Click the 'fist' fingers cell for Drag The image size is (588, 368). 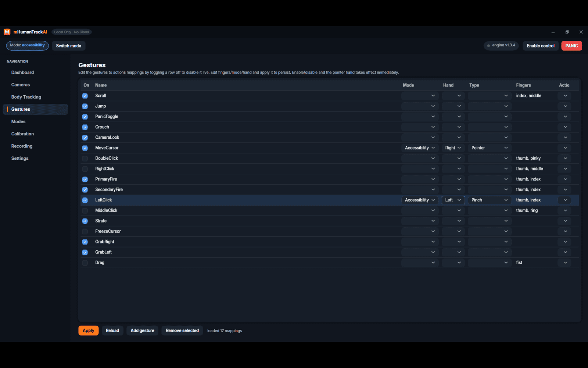(x=519, y=263)
